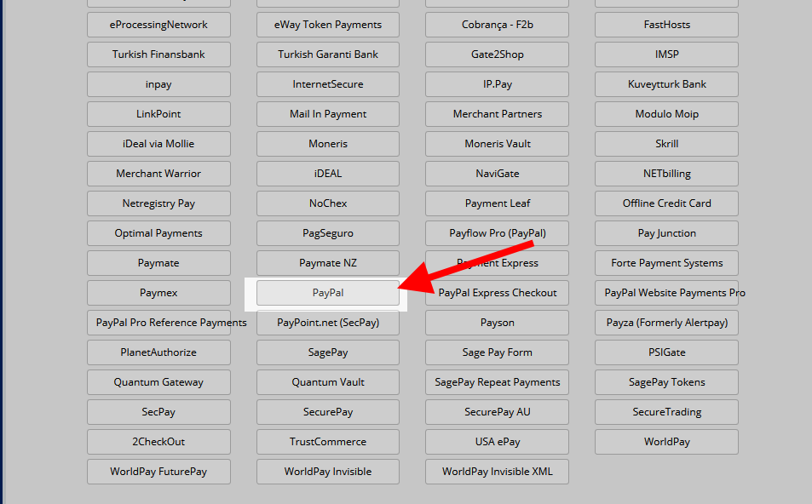This screenshot has width=812, height=504.
Task: Click Payment Leaf button
Action: point(497,203)
